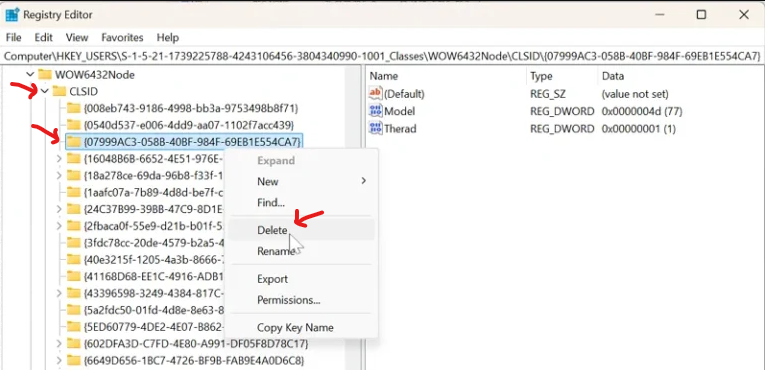Select key starting {5a2fdc50-01fd-4d8e

(154, 309)
